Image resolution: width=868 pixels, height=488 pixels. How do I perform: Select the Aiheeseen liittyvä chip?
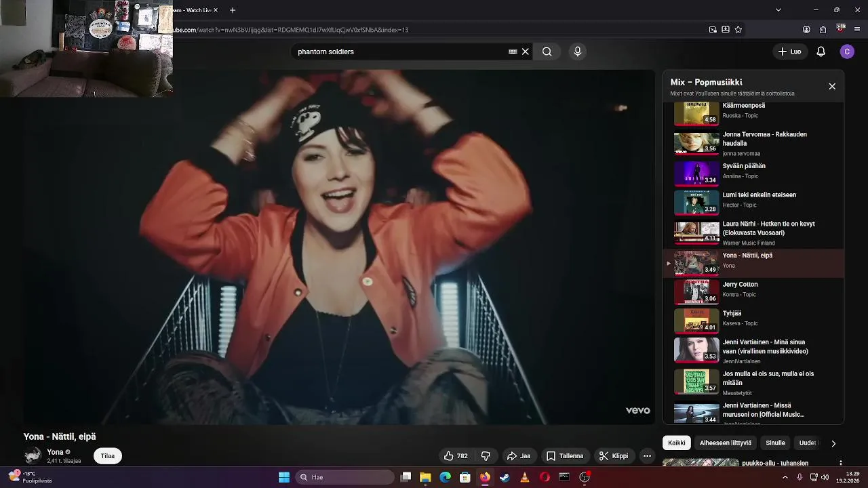pyautogui.click(x=726, y=443)
